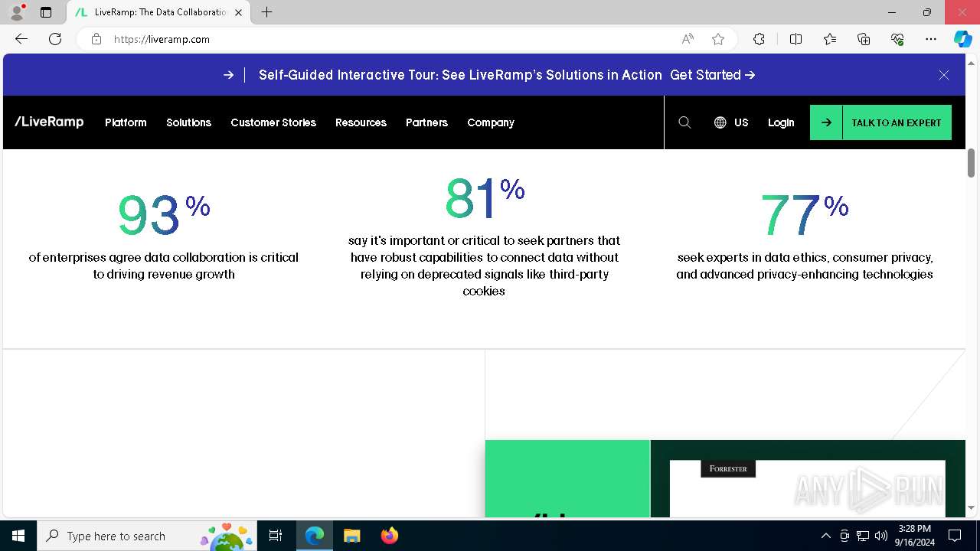Open the Solutions menu
The height and width of the screenshot is (551, 980).
pyautogui.click(x=188, y=122)
